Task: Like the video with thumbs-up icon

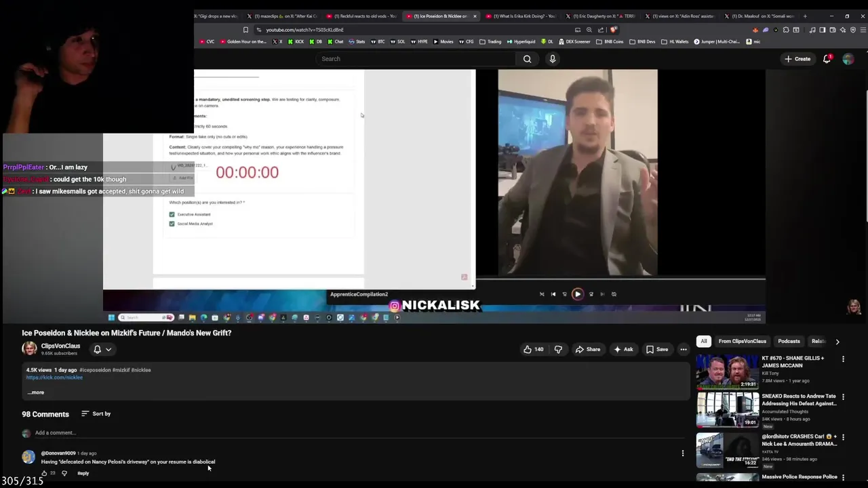Action: [533, 350]
